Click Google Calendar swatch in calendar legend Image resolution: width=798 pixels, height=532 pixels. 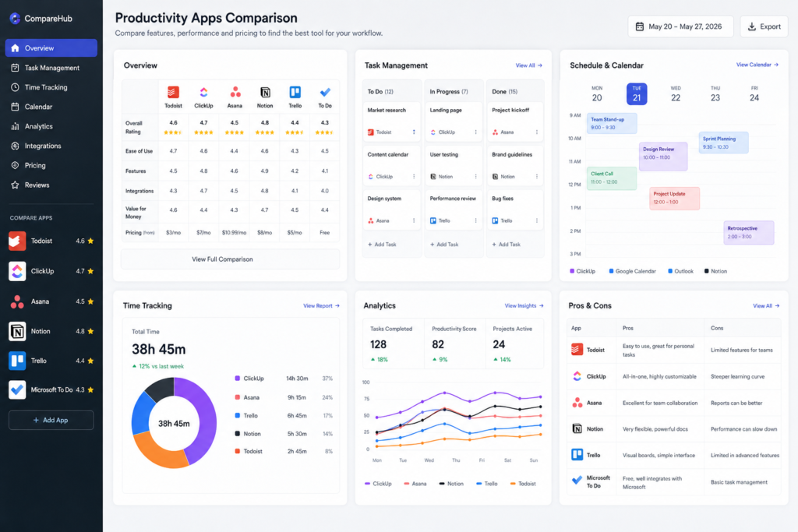[611, 271]
